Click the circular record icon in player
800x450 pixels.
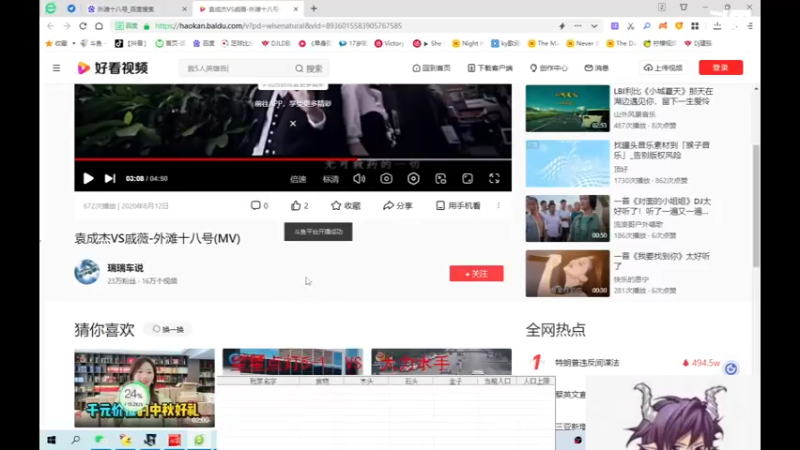(x=413, y=179)
